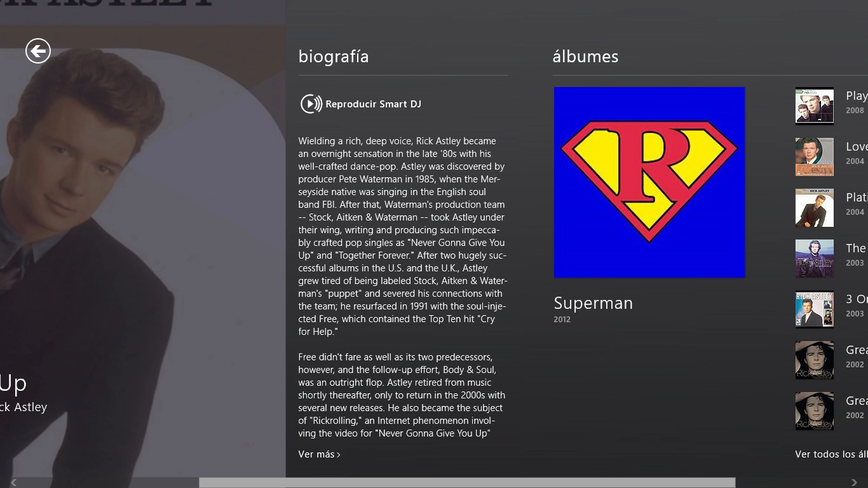Viewport: 868px width, 488px height.
Task: Go back using the back arrow icon
Action: [x=37, y=50]
